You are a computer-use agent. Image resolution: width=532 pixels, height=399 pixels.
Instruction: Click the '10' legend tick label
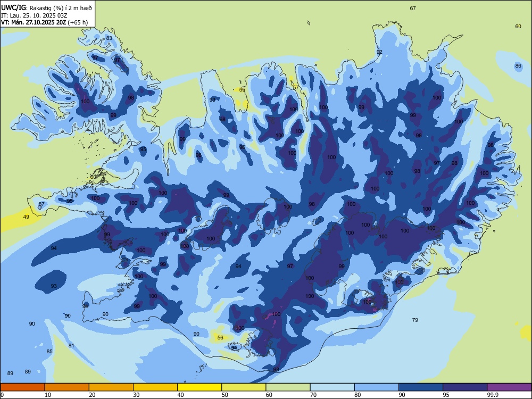pos(48,395)
